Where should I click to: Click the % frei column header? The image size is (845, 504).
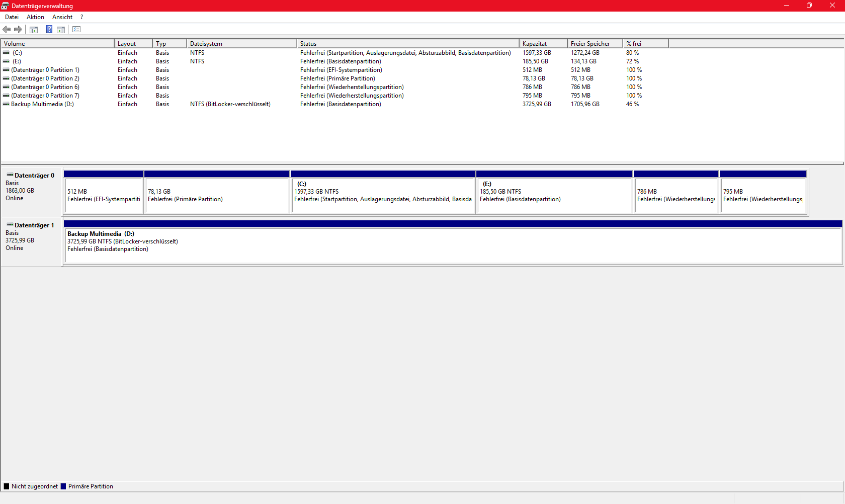[x=646, y=44]
